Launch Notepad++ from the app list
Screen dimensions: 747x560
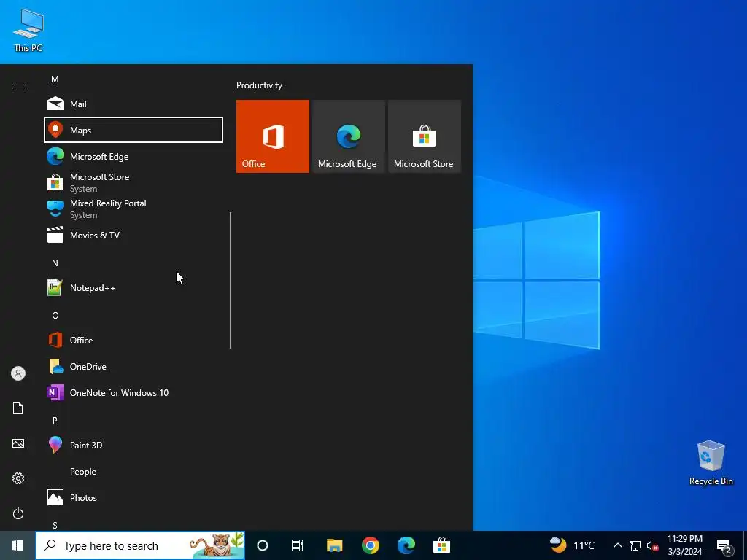click(133, 287)
